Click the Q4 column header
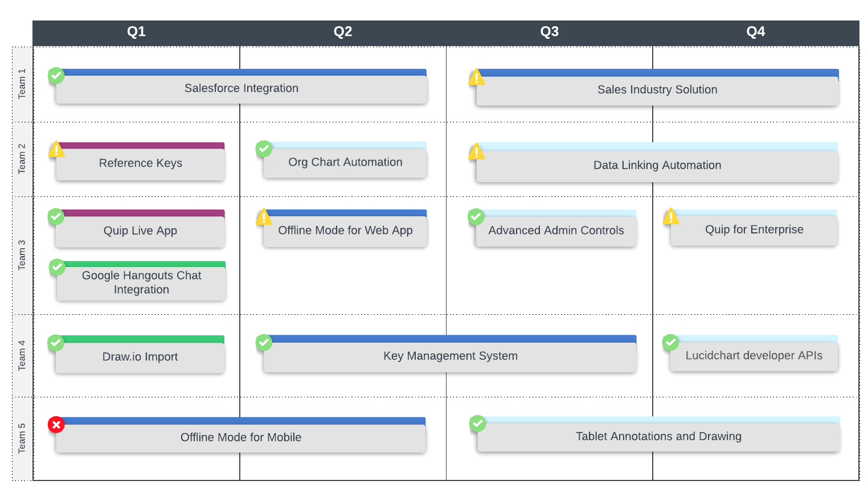Viewport: 868px width, 489px height. (755, 32)
